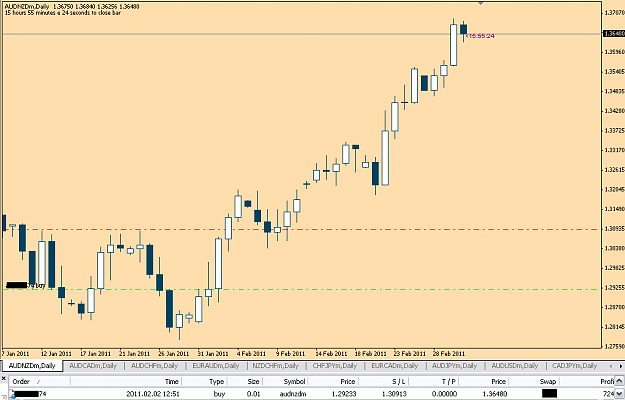The image size is (625, 400).
Task: Click the highlighted 1.36480 price label on axis
Action: 614,33
